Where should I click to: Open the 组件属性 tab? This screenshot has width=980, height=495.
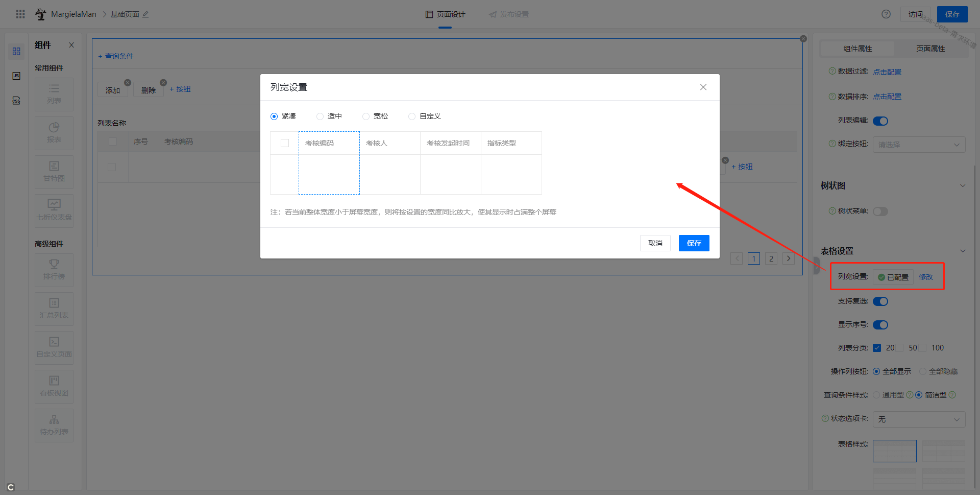(x=857, y=49)
